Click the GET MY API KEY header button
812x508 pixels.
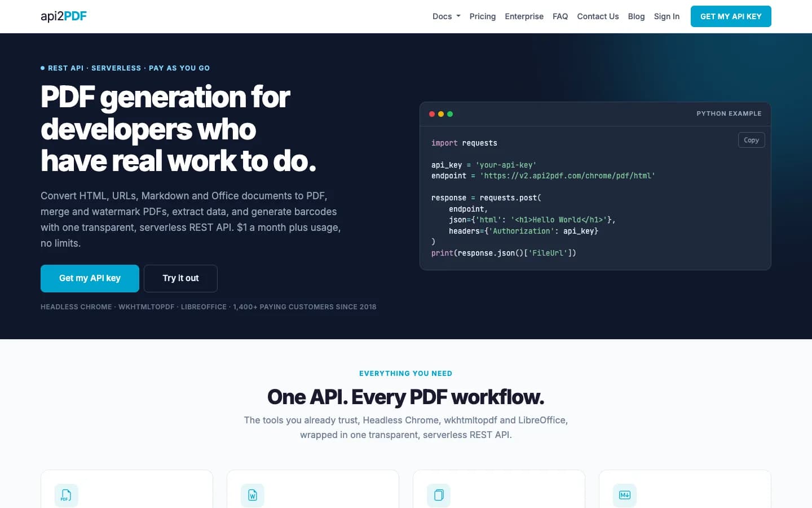731,16
